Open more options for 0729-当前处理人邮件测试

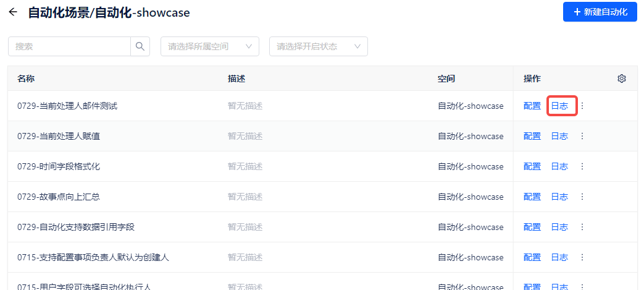[x=582, y=106]
